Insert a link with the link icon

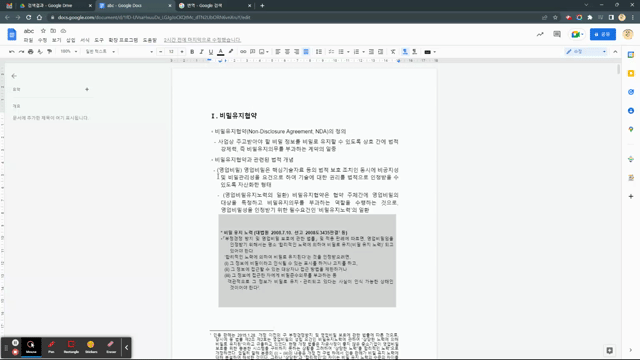tap(243, 52)
